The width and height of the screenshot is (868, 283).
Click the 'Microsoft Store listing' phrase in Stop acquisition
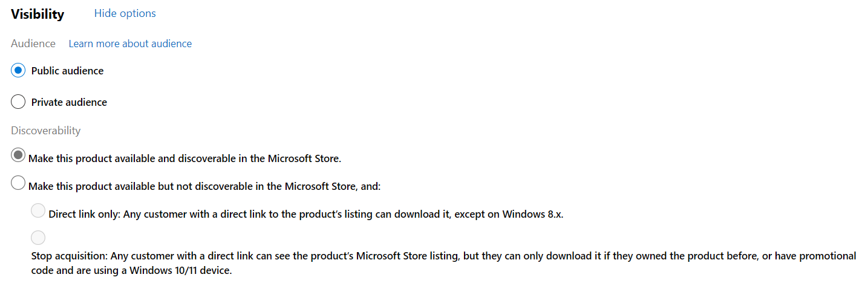click(x=408, y=256)
